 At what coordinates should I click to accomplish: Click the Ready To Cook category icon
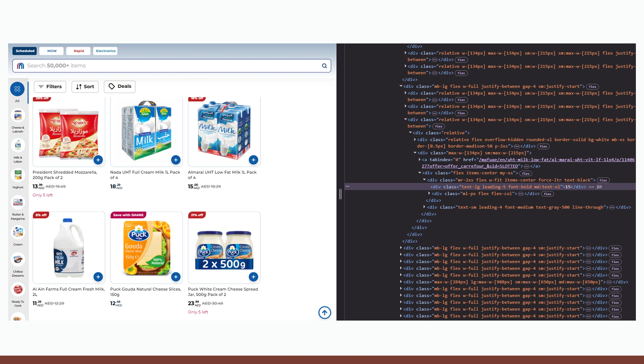coord(18,290)
